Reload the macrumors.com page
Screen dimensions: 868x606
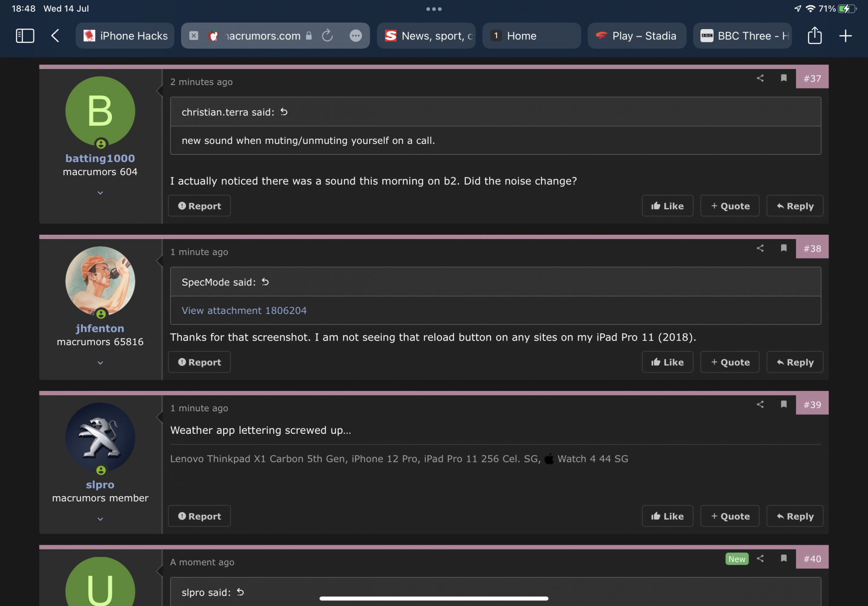[x=328, y=36]
